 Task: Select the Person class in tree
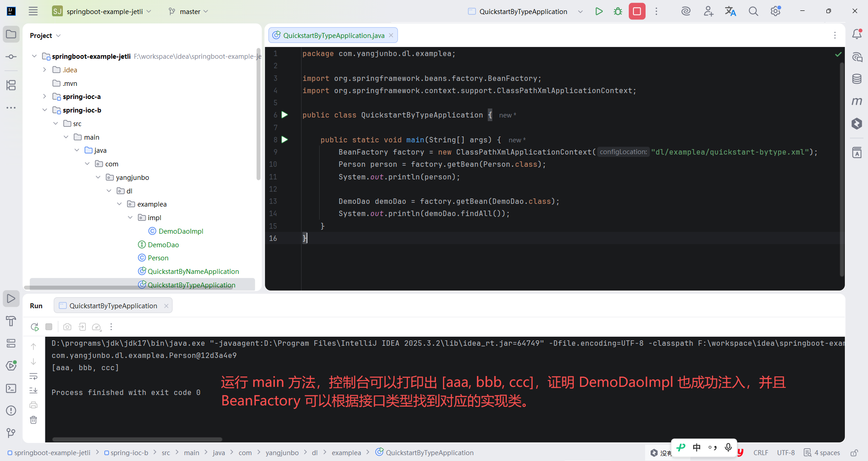(x=158, y=258)
